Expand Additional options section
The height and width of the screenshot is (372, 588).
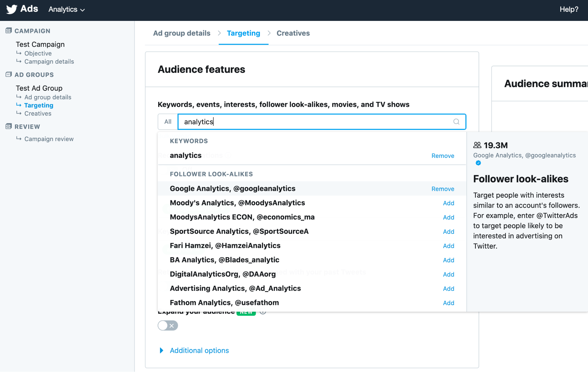(x=199, y=350)
